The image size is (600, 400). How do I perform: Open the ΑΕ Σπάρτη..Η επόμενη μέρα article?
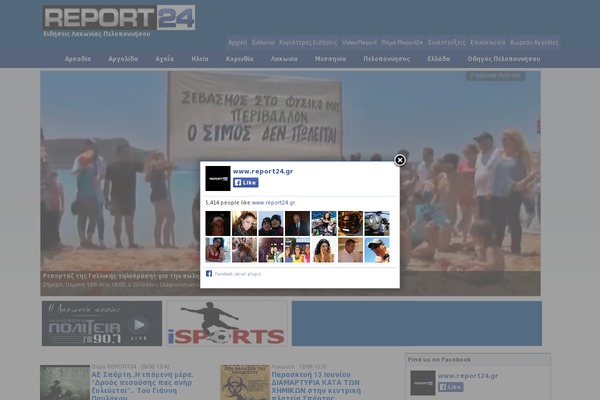coord(142,386)
